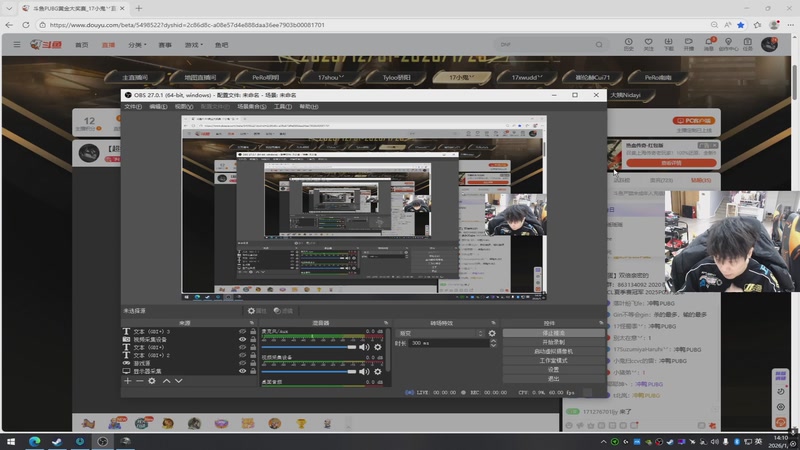Toggle lock of 视频采集设备 source
800x450 pixels.
tap(253, 339)
